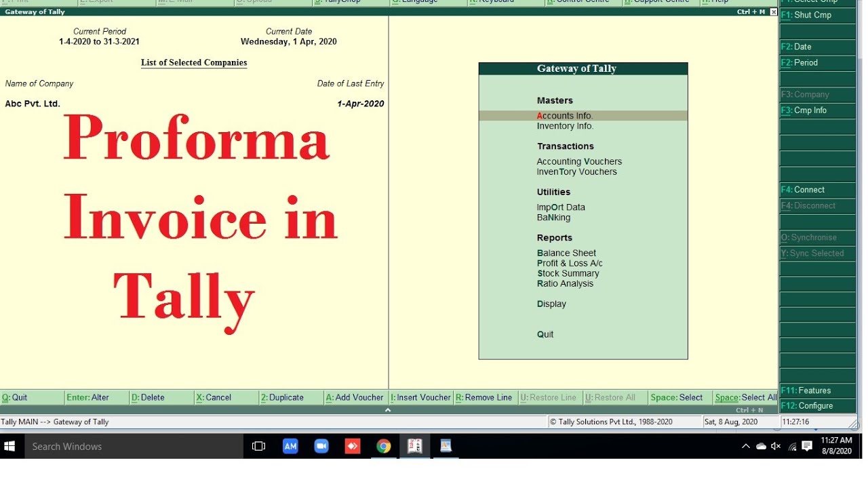Choose Display in Gateway menu
Image resolution: width=868 pixels, height=488 pixels.
(x=551, y=304)
